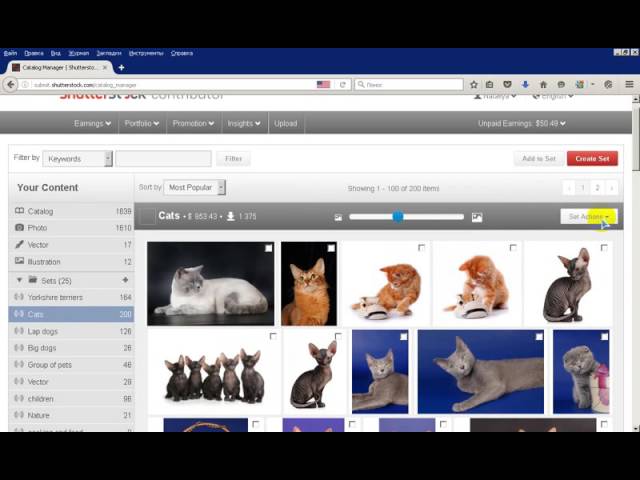The height and width of the screenshot is (480, 640).
Task: Click the extension icon right of toolbar
Action: coord(608,84)
